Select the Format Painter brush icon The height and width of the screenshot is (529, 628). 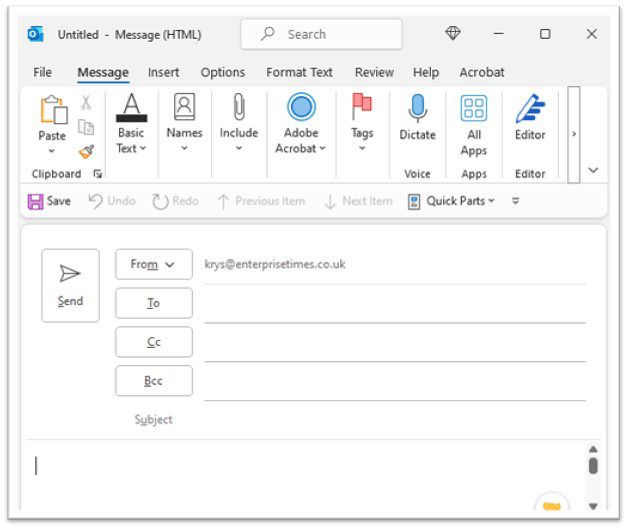[86, 152]
